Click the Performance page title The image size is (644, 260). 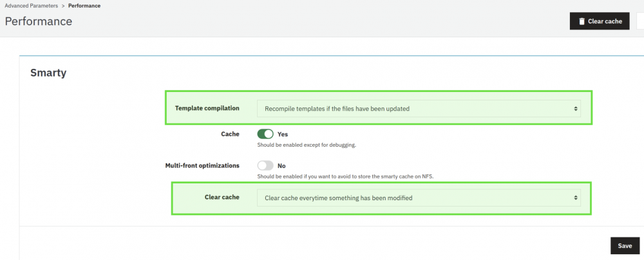(x=39, y=21)
